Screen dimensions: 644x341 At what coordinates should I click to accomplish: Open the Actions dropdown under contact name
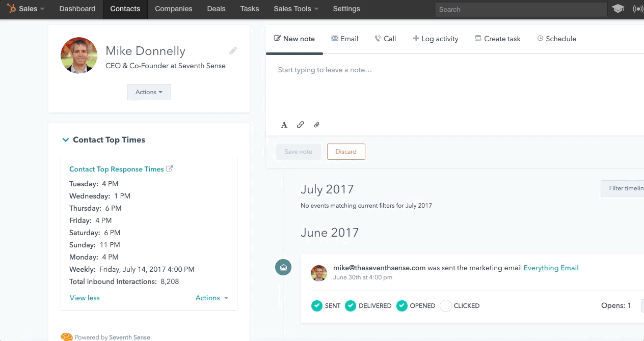[149, 92]
